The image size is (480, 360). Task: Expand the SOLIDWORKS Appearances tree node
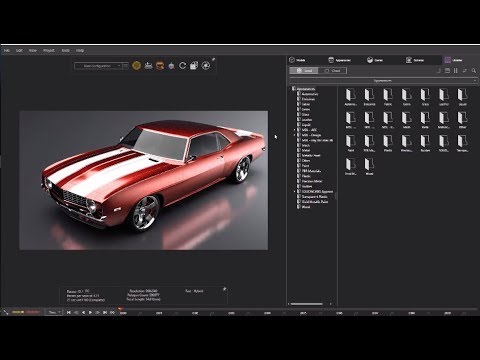pos(294,192)
